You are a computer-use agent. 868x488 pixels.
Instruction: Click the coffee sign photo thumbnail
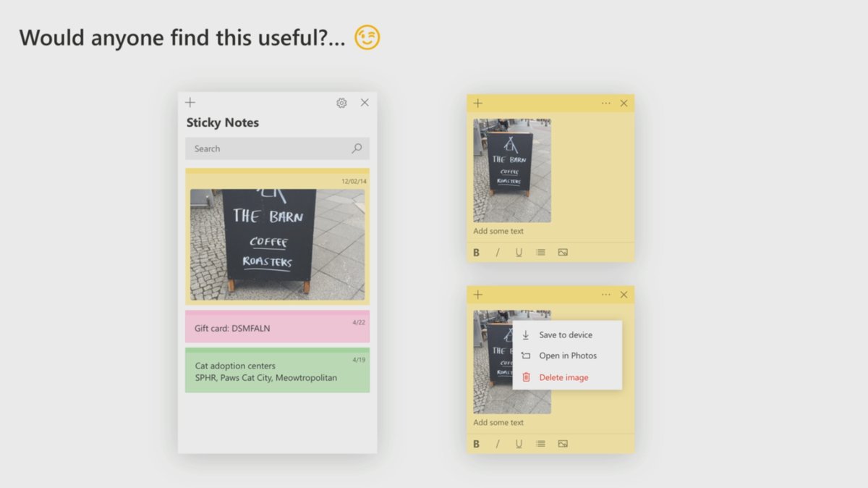tap(277, 244)
